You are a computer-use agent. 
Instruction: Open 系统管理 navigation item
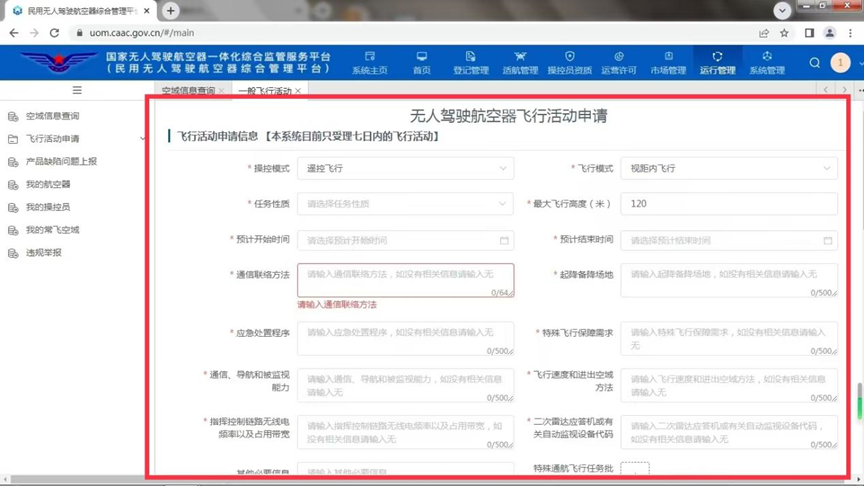(x=767, y=63)
